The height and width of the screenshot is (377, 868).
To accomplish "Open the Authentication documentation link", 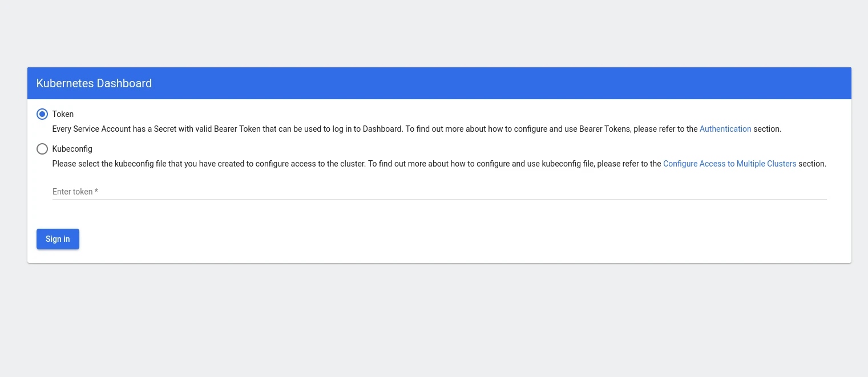I will (725, 129).
